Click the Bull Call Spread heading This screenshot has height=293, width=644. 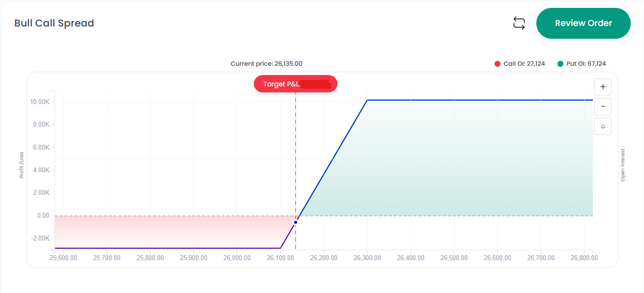pos(54,23)
